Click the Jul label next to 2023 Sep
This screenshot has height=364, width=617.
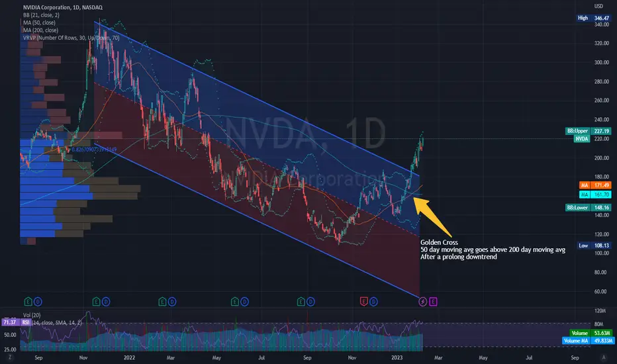click(529, 357)
